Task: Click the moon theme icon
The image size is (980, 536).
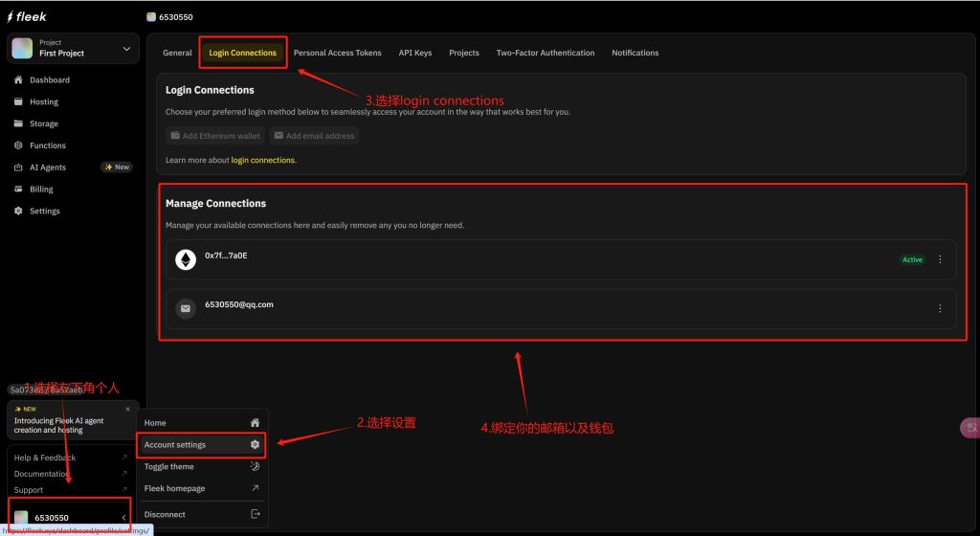Action: point(255,466)
